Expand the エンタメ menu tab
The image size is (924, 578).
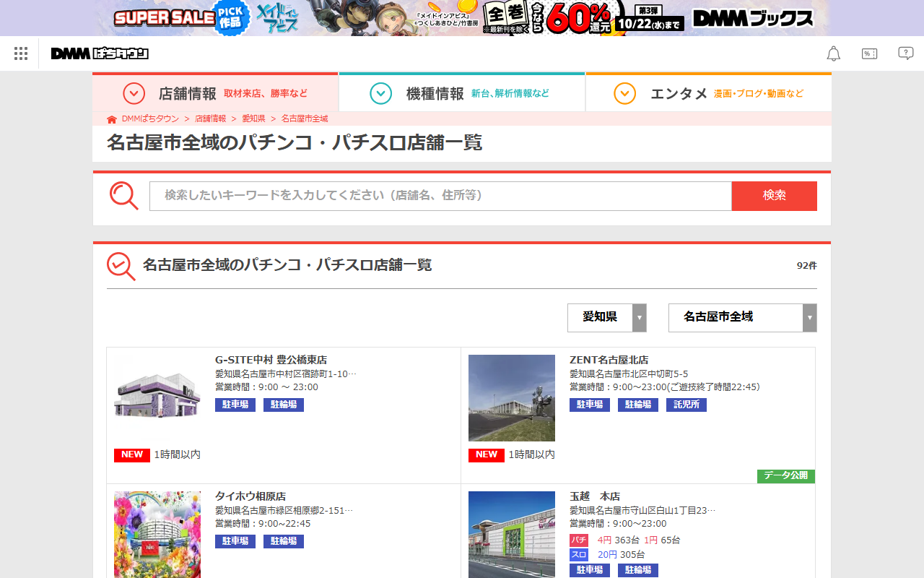pos(709,93)
